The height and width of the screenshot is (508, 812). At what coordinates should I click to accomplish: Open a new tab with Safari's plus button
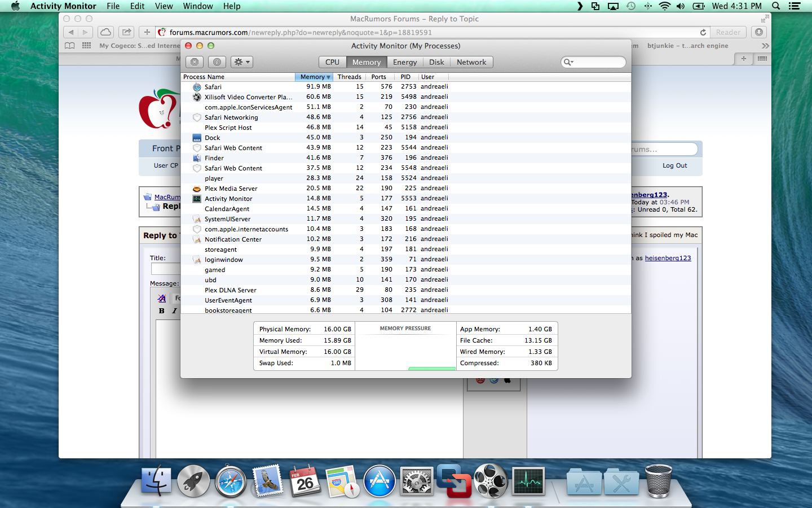tap(743, 59)
